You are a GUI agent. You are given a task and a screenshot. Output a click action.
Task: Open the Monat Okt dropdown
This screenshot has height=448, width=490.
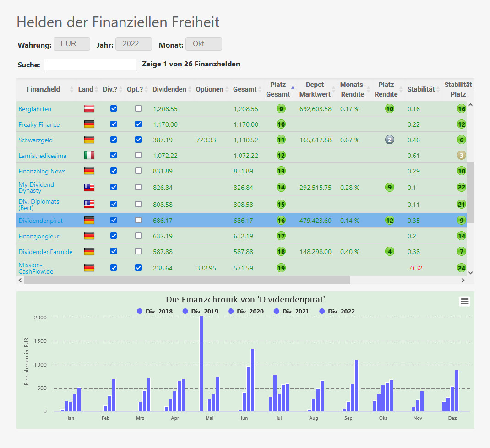point(203,44)
